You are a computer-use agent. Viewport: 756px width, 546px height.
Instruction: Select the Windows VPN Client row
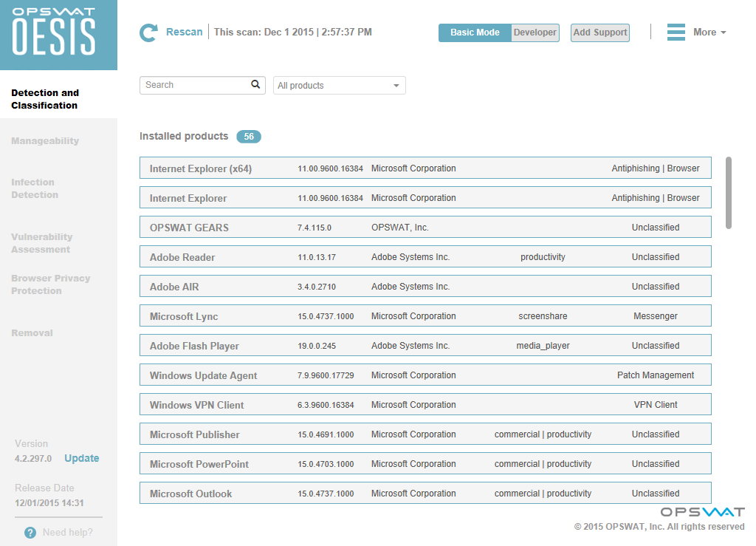(x=425, y=405)
